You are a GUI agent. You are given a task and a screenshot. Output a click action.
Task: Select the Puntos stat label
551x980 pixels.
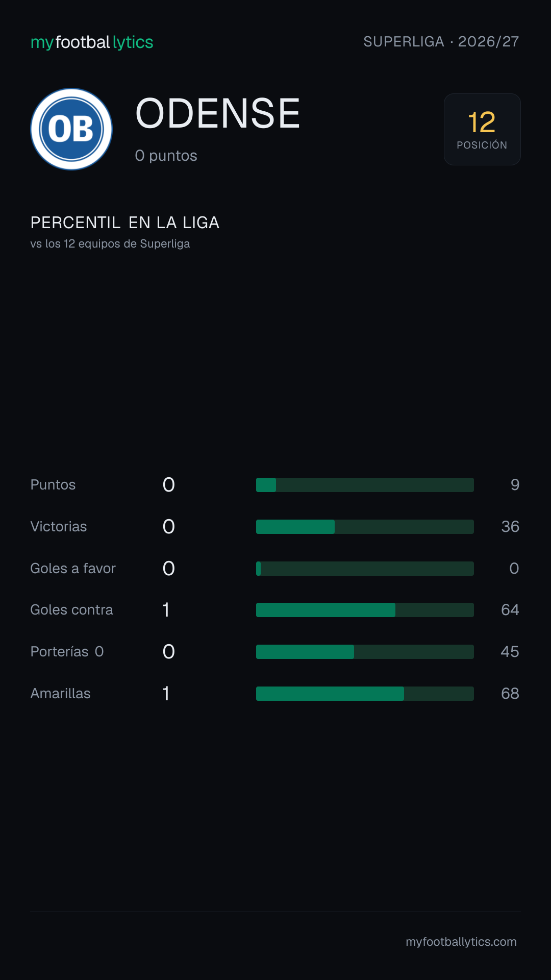53,485
